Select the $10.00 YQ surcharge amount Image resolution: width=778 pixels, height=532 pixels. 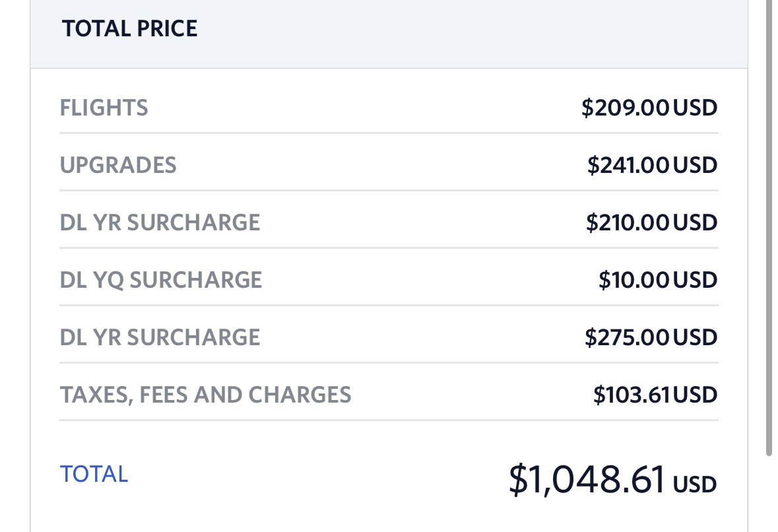click(634, 280)
